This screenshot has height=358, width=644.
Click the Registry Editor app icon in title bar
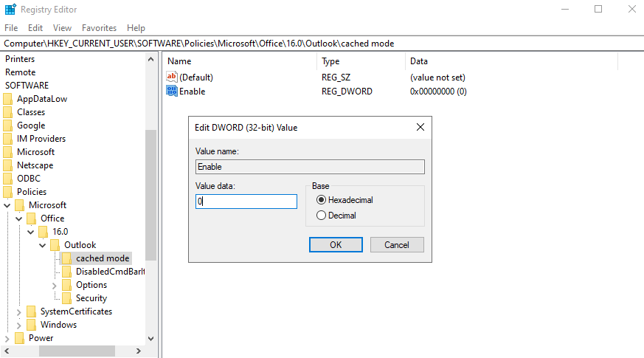[10, 9]
